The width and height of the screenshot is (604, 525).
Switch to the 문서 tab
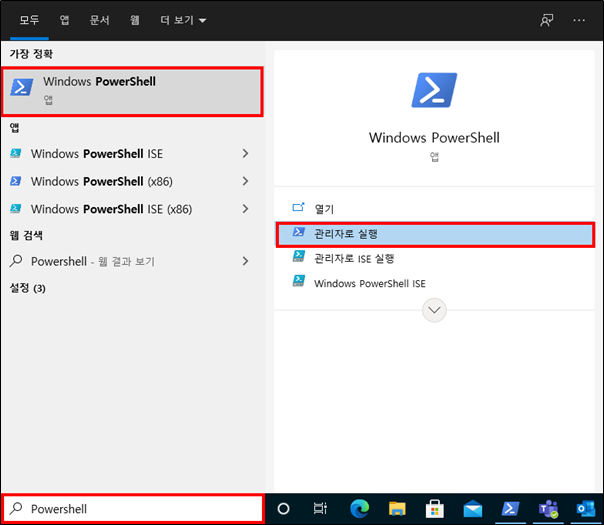coord(99,20)
